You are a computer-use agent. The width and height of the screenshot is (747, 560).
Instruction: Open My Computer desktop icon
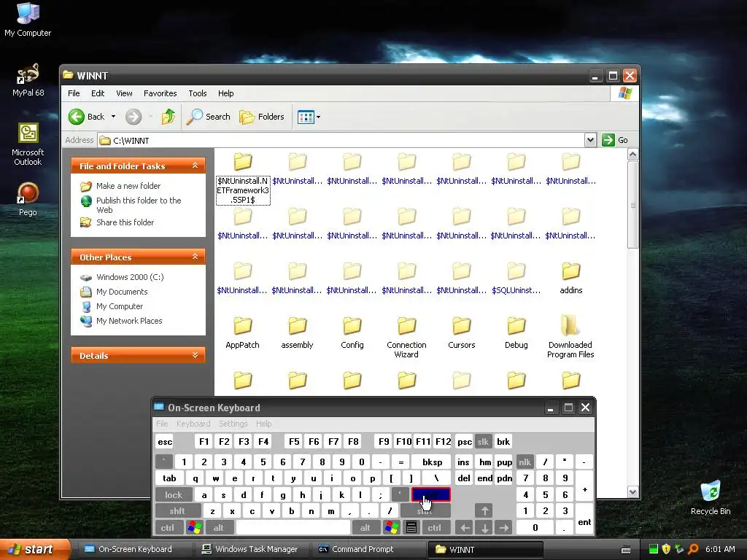pyautogui.click(x=28, y=20)
